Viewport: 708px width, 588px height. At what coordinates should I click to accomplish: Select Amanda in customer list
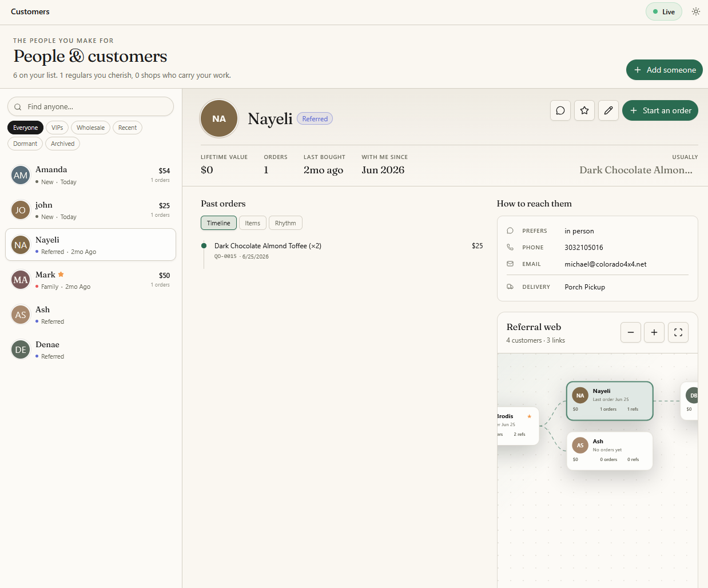coord(90,175)
